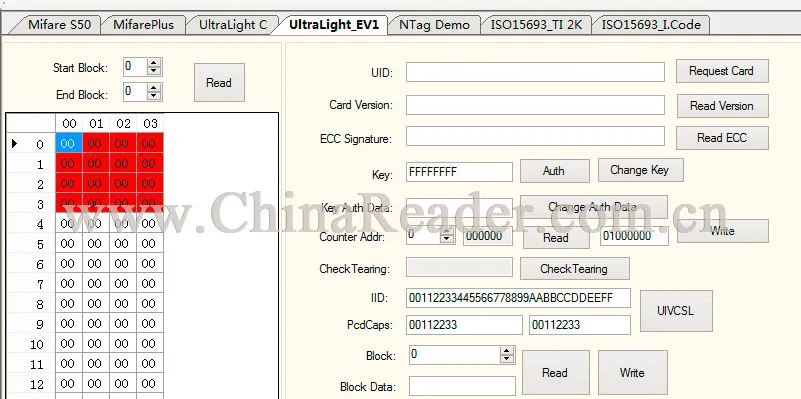Click the counter write field showing 01000000

tap(634, 236)
